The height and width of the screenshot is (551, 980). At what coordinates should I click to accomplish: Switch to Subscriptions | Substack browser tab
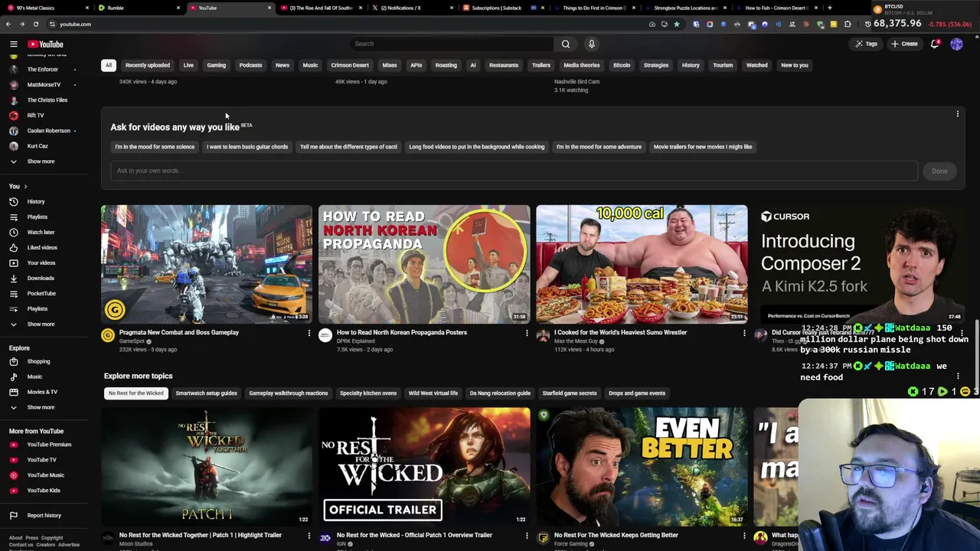coord(497,8)
